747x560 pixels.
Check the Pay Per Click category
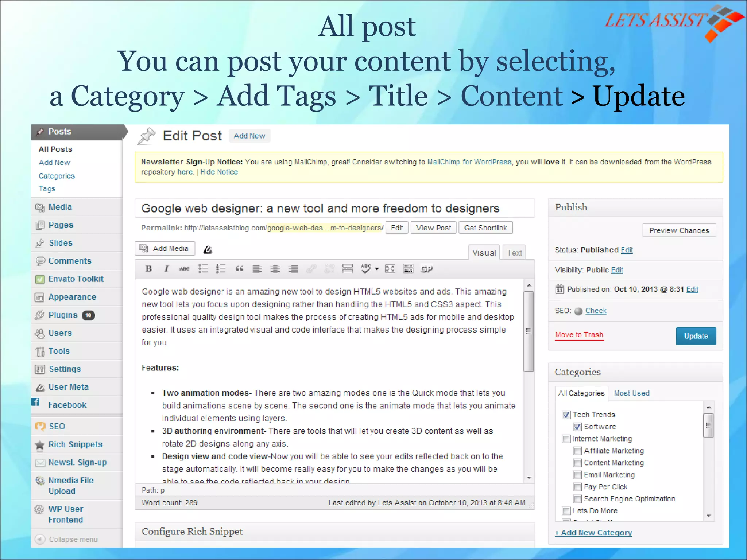click(x=577, y=487)
